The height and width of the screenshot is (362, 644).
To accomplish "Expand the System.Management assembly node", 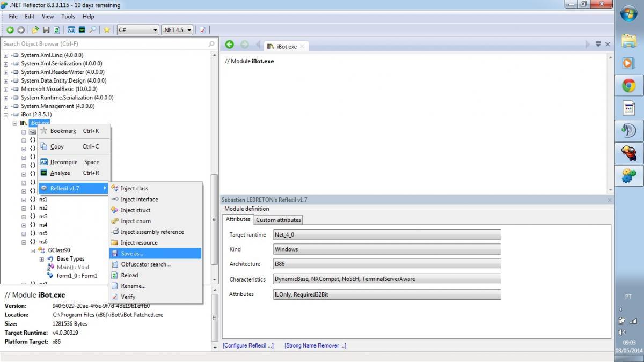I will click(6, 106).
